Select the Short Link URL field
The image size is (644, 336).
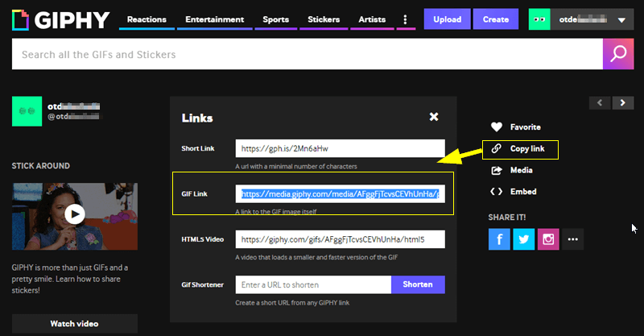[x=340, y=148]
